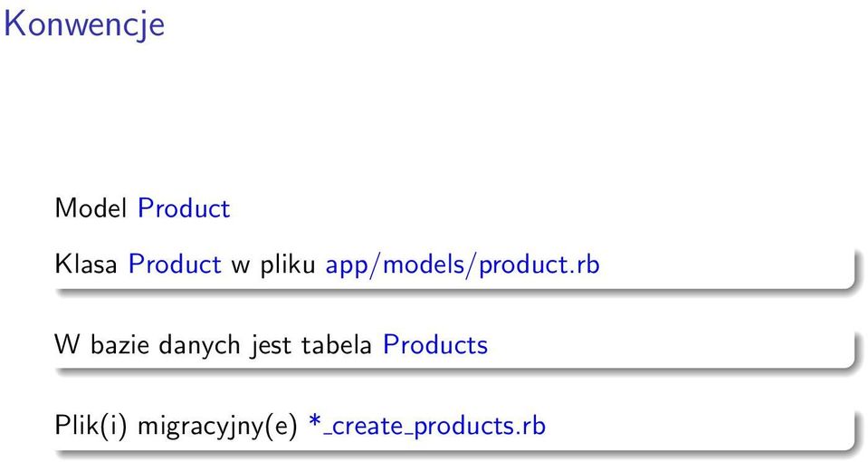Open the *_create_products.rb file name

(x=427, y=427)
